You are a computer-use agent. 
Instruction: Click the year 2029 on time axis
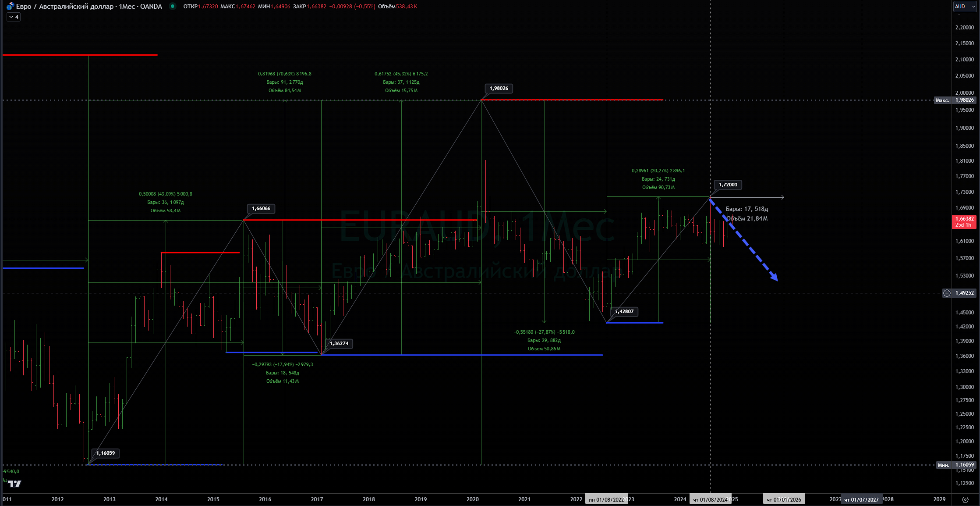pyautogui.click(x=939, y=499)
